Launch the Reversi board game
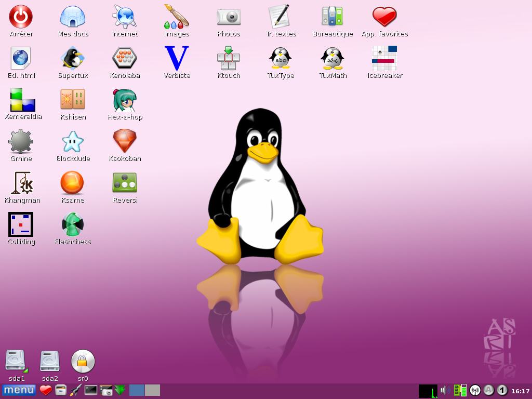This screenshot has width=532, height=399. tap(125, 182)
